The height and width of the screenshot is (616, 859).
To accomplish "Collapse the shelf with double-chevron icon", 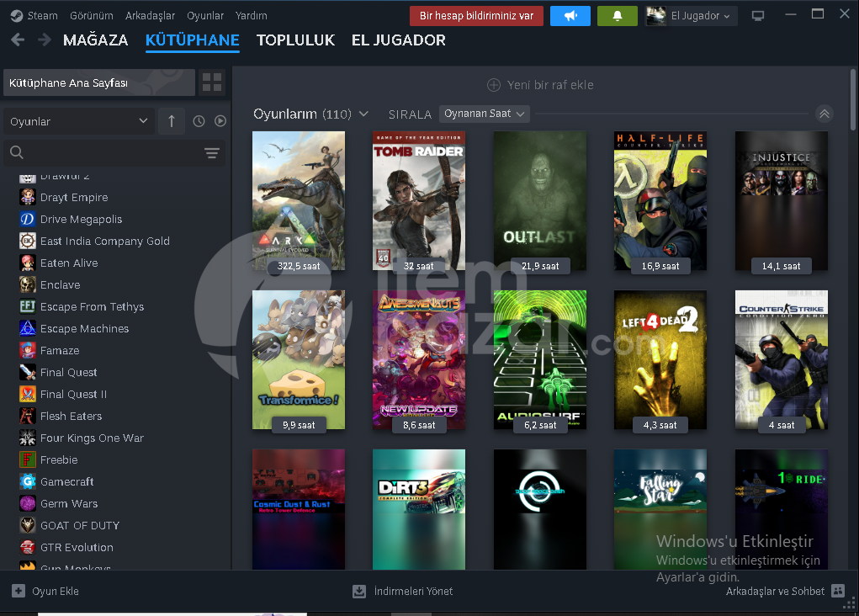I will pos(825,114).
